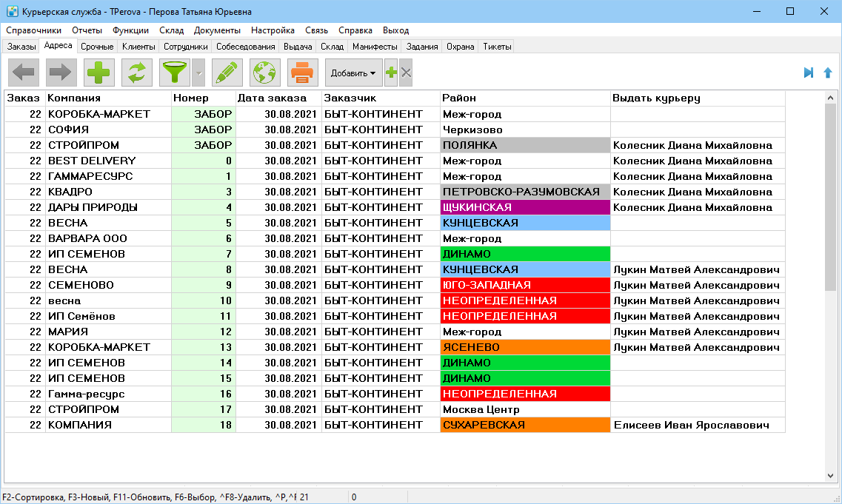The width and height of the screenshot is (842, 504).
Task: Refresh list with green arrows icon
Action: (x=137, y=73)
